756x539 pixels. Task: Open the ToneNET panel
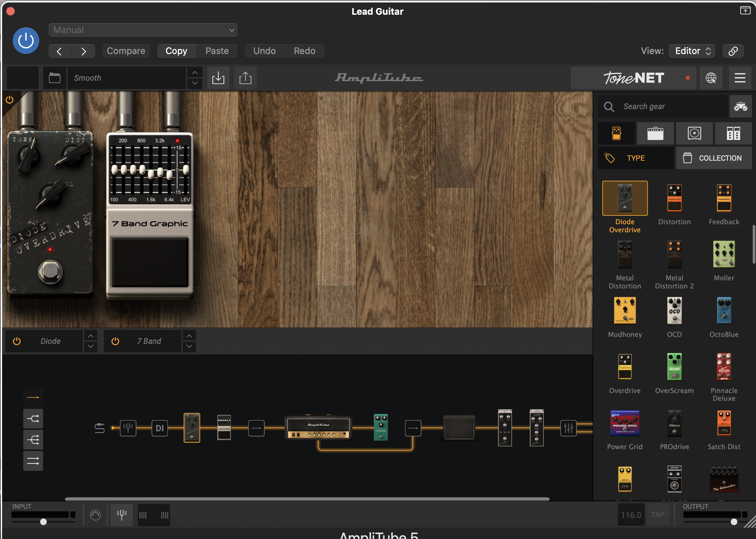pos(634,78)
